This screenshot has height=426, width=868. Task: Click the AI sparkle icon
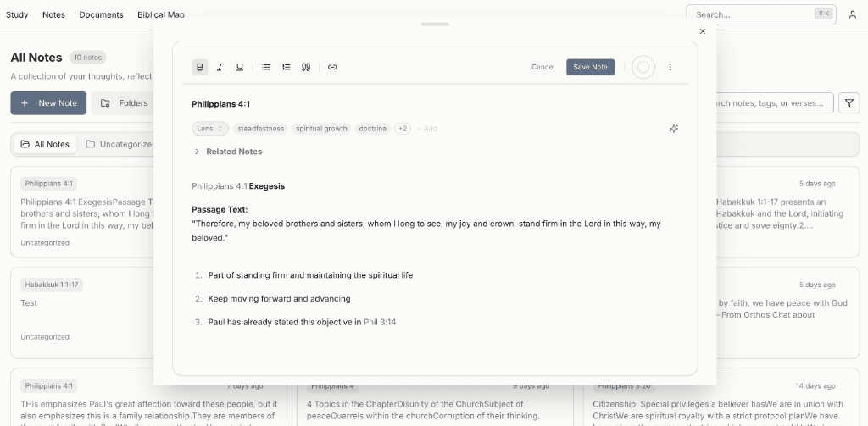click(x=674, y=129)
